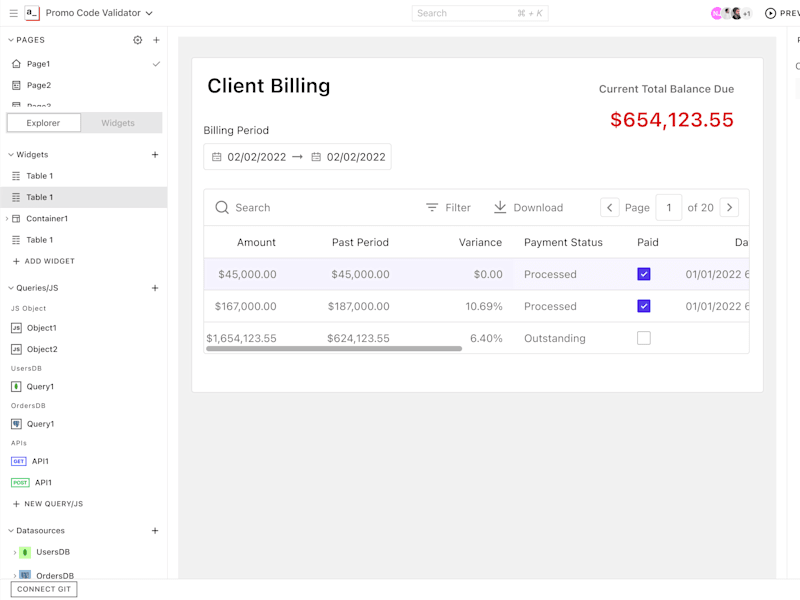Click the table horizontal scrollbar

(x=334, y=349)
